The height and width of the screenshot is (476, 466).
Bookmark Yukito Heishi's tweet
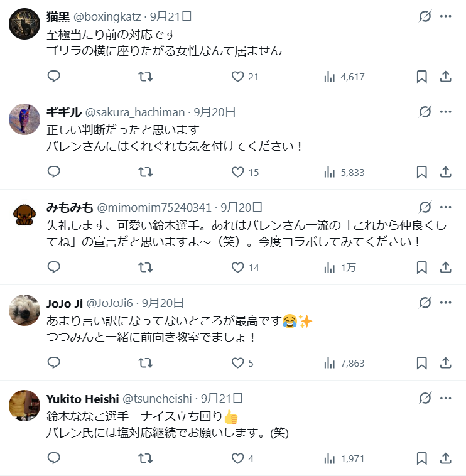tap(421, 458)
